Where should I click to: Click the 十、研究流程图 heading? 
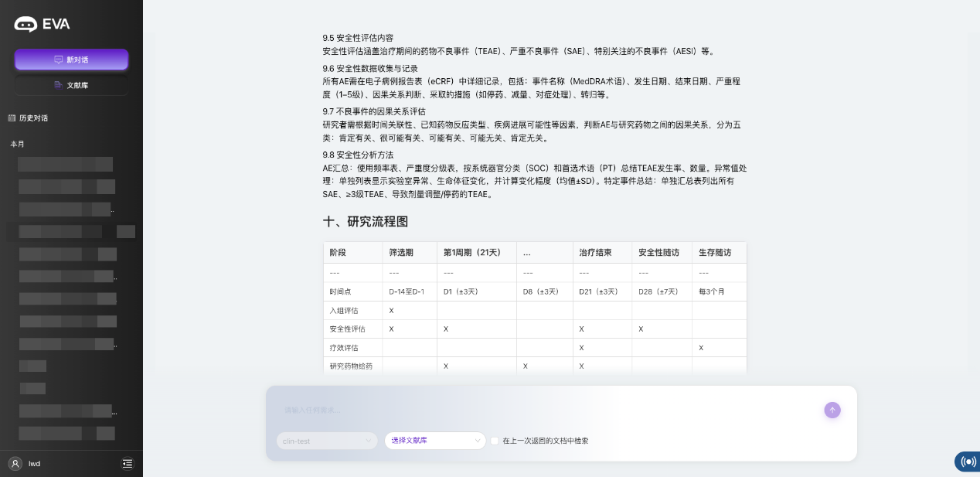pyautogui.click(x=365, y=222)
